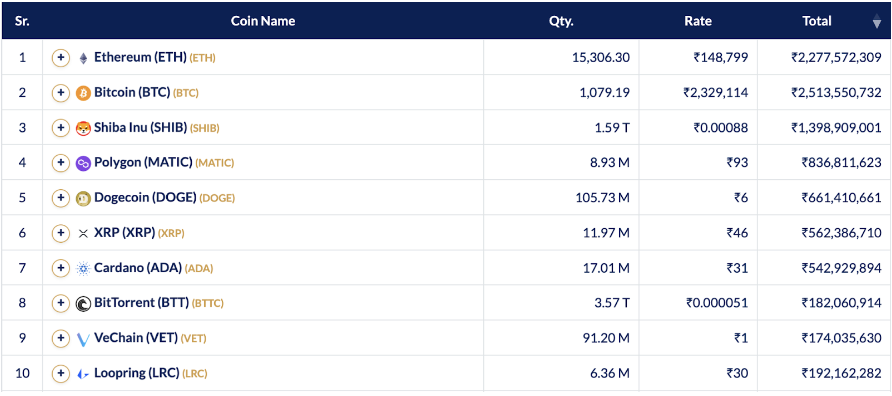Click the Dogecoin coin logo icon
The image size is (892, 396).
(x=83, y=198)
